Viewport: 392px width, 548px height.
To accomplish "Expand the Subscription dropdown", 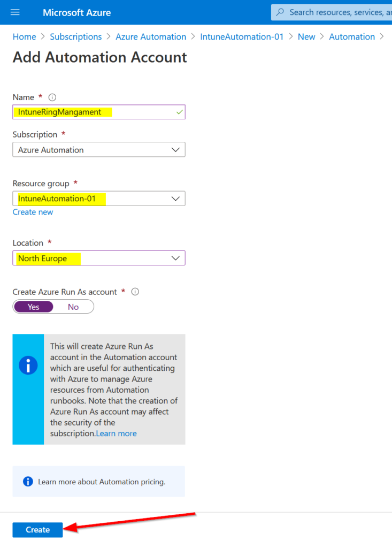I will (x=99, y=150).
